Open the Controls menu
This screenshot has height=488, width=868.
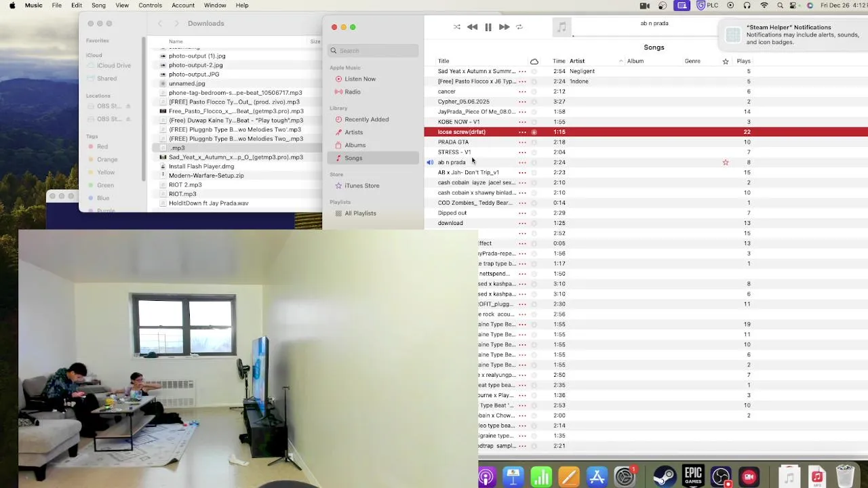coord(150,5)
